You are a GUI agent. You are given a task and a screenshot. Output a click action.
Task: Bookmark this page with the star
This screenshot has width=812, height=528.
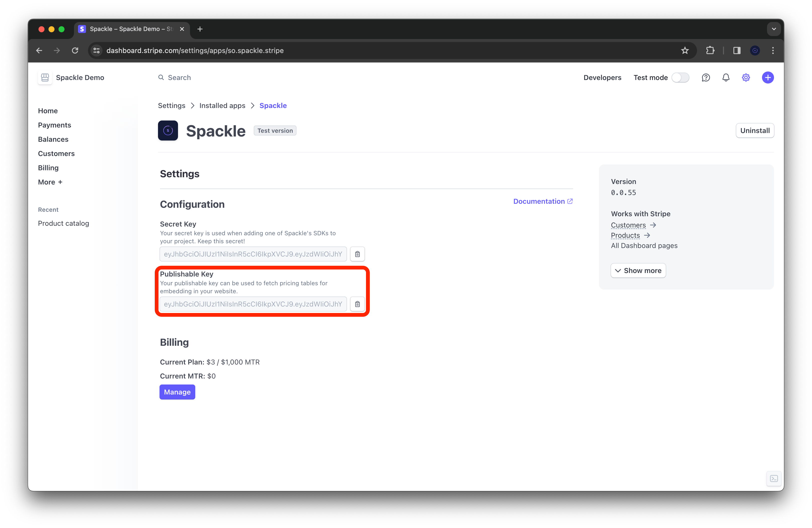click(x=685, y=50)
